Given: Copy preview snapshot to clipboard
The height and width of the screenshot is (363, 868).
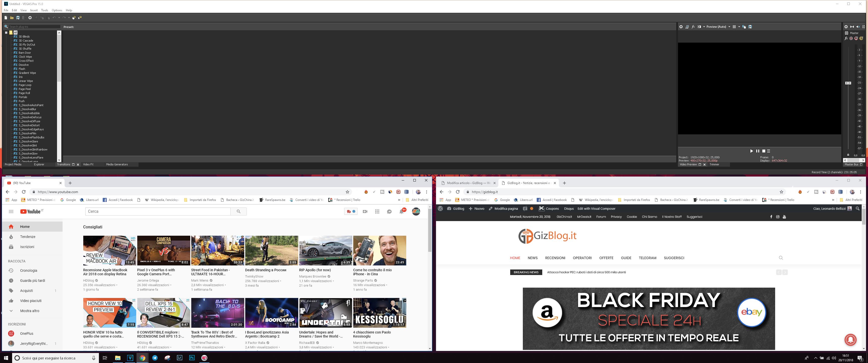Looking at the screenshot, I should click(x=744, y=27).
